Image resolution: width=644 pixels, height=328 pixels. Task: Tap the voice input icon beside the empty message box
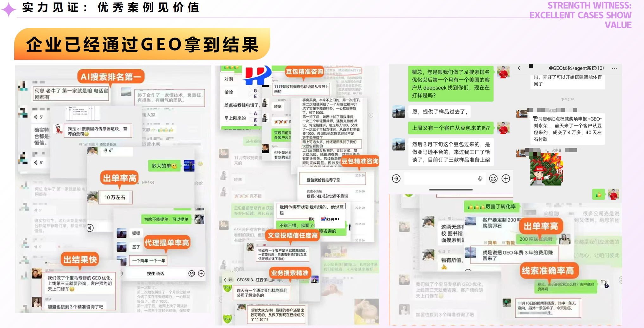click(396, 179)
